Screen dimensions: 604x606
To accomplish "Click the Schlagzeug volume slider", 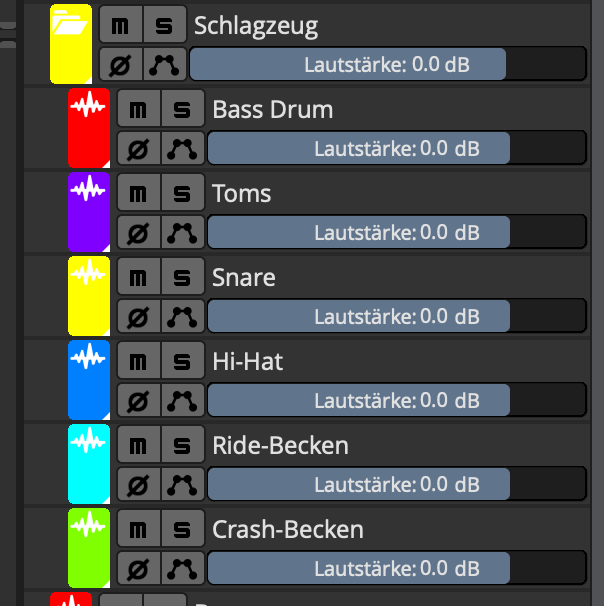I will (386, 65).
